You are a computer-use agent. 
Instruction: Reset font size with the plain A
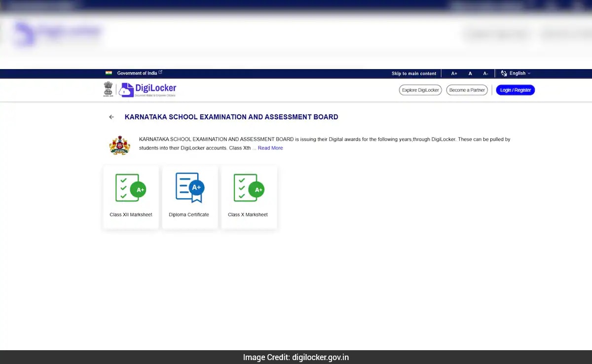pyautogui.click(x=470, y=73)
